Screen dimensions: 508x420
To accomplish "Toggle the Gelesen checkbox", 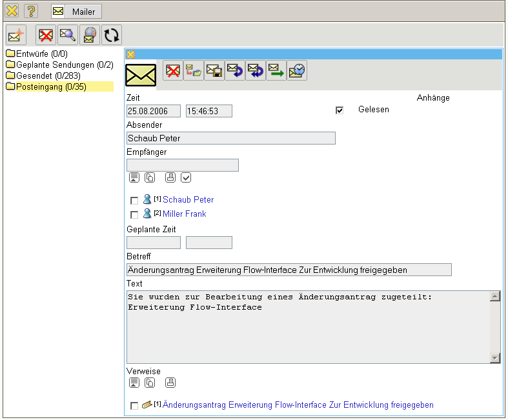I will click(x=340, y=110).
